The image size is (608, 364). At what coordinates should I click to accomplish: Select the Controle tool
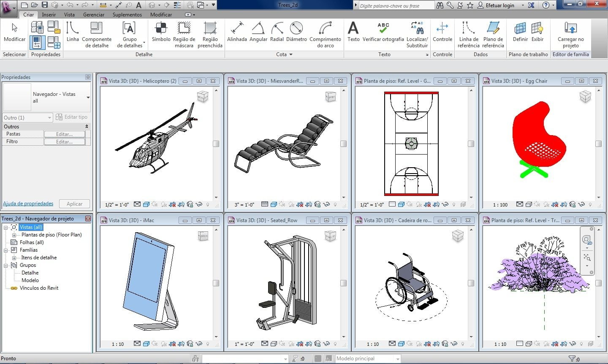(442, 33)
